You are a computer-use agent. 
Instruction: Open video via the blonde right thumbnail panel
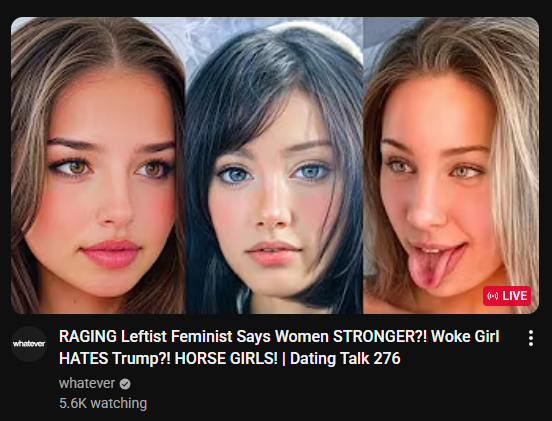point(451,165)
